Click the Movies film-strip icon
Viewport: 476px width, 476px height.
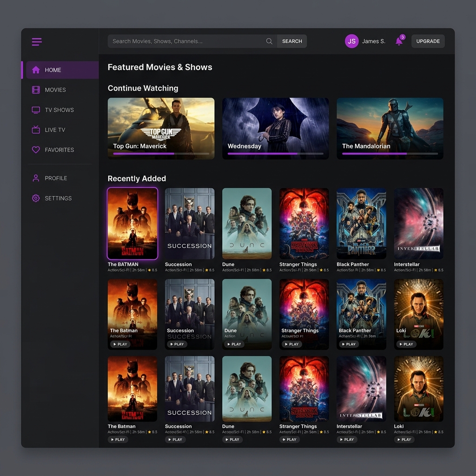[36, 90]
